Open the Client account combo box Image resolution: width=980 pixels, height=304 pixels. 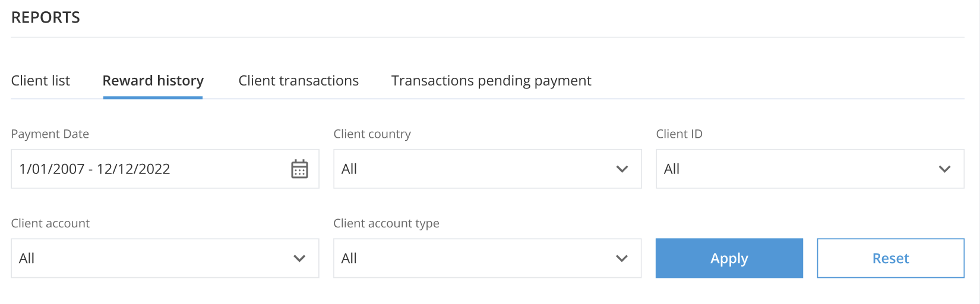165,258
